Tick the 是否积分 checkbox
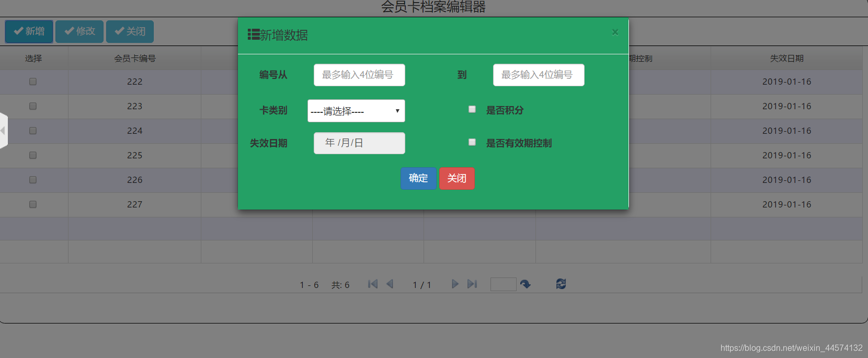The image size is (868, 358). [472, 109]
